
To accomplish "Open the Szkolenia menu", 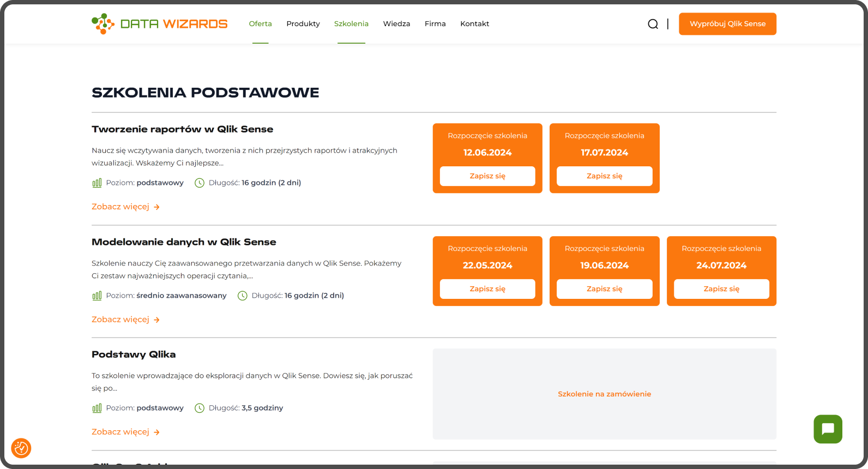I will click(x=351, y=24).
